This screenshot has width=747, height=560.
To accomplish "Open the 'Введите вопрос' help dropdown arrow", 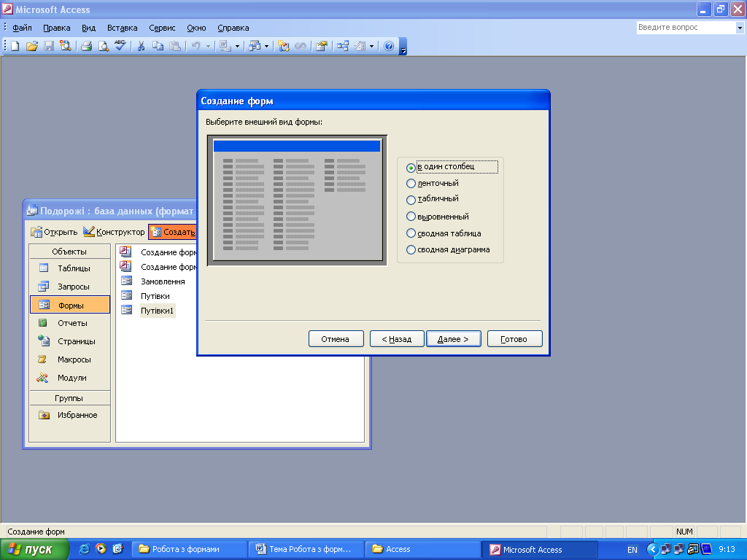I will (740, 28).
